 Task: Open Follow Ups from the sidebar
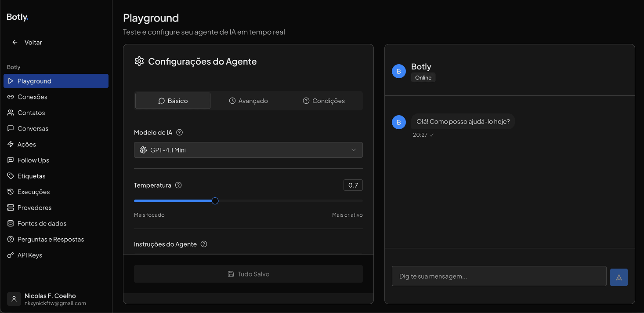[x=33, y=160]
